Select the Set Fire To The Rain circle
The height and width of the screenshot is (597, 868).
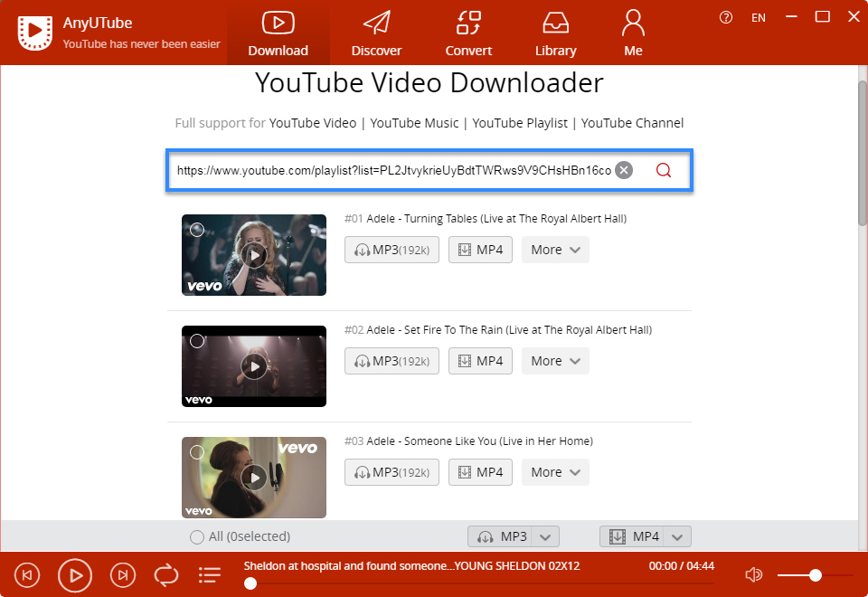[x=197, y=341]
